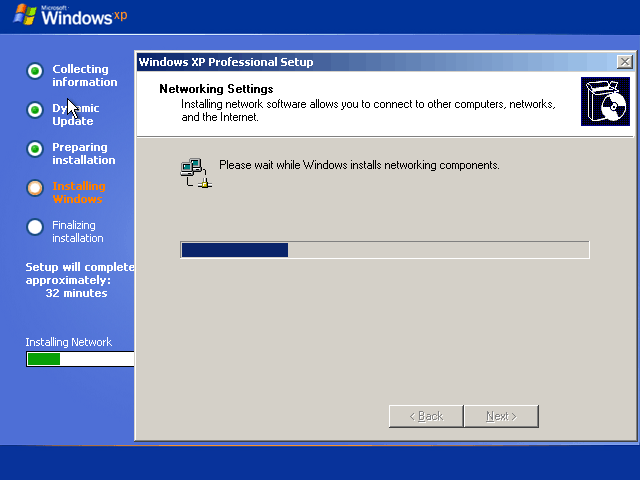Click the network computers icon
640x480 pixels.
pos(196,173)
